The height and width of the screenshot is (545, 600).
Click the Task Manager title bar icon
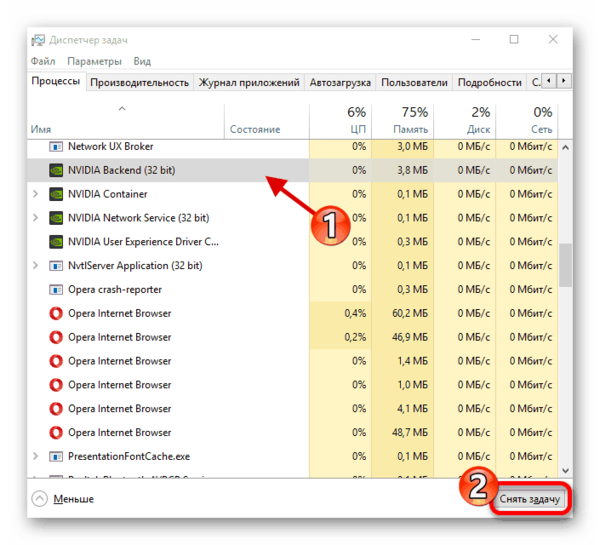[x=38, y=40]
